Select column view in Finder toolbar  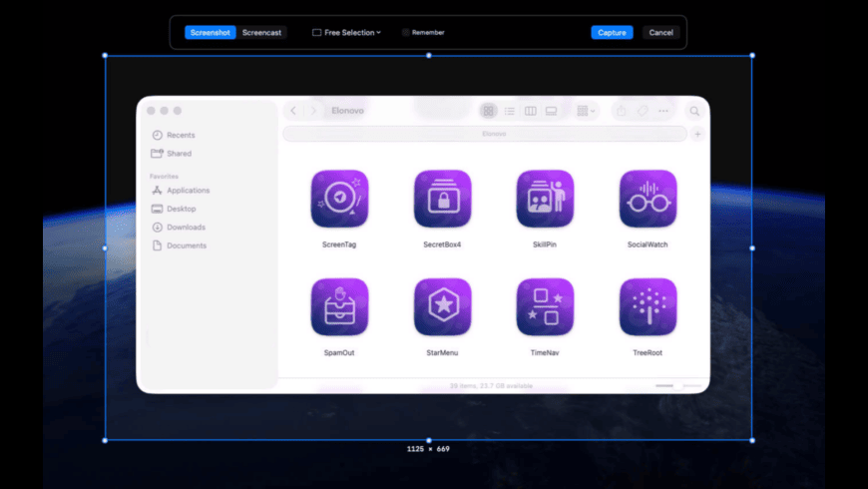pos(531,112)
